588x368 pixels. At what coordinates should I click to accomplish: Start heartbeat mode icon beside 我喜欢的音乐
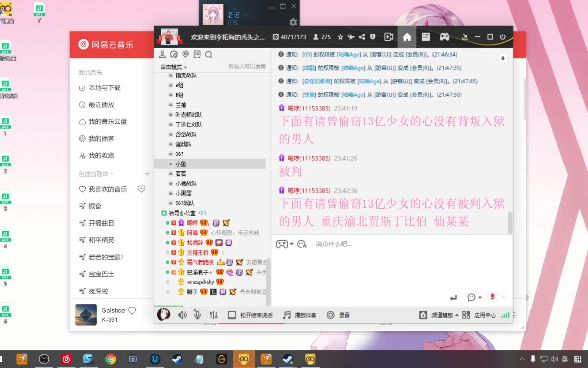pos(142,189)
